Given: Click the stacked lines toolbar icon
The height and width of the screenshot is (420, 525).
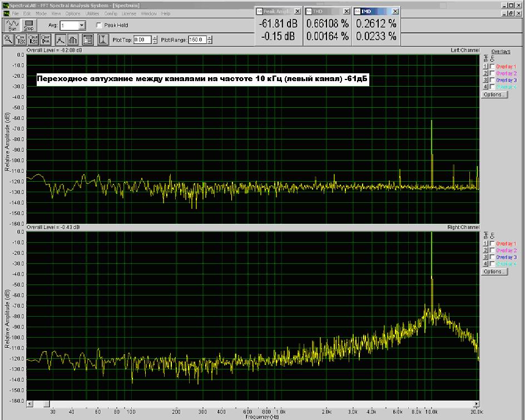Looking at the screenshot, I should (x=87, y=39).
